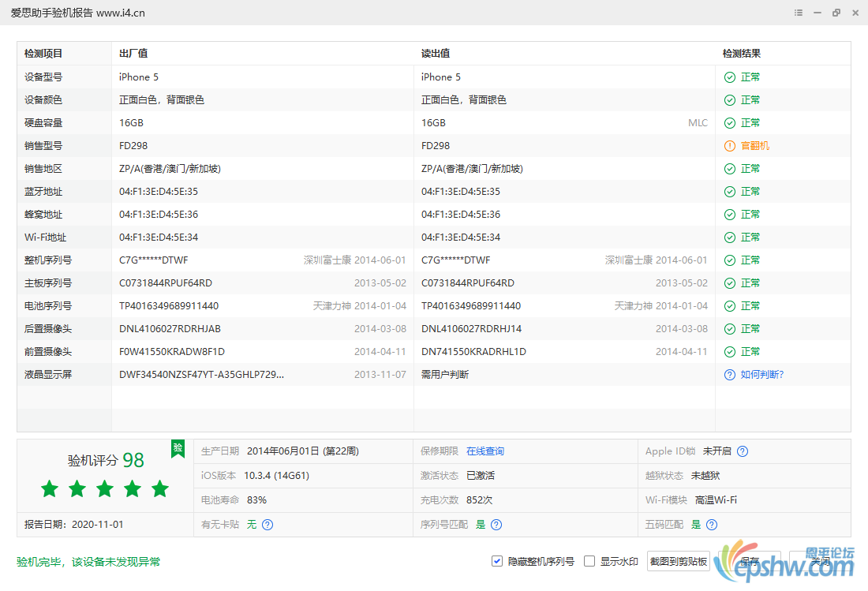
Task: Select factory value FD298 in 销售型号 row
Action: click(x=133, y=145)
